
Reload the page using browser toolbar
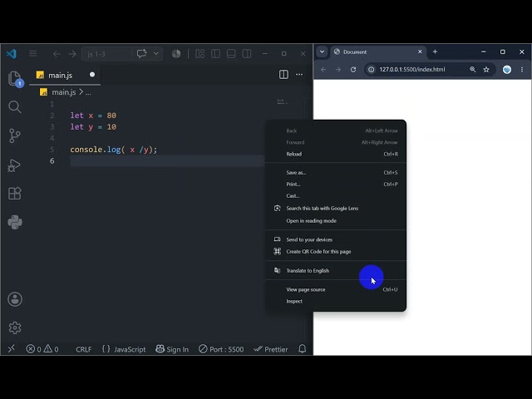(353, 69)
